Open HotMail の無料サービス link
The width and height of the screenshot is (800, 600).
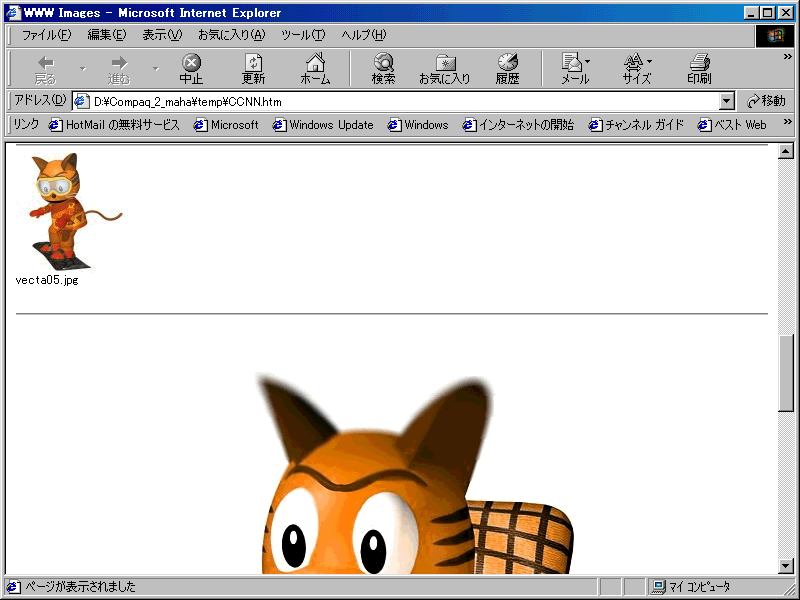coord(114,124)
